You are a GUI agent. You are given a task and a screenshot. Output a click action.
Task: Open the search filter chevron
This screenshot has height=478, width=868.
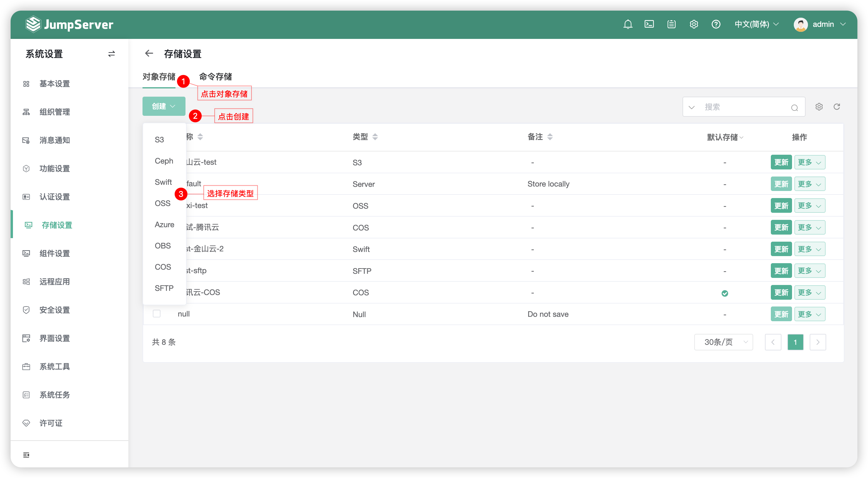pyautogui.click(x=691, y=107)
